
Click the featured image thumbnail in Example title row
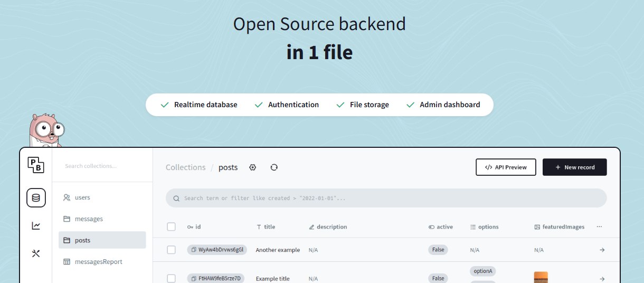point(541,277)
